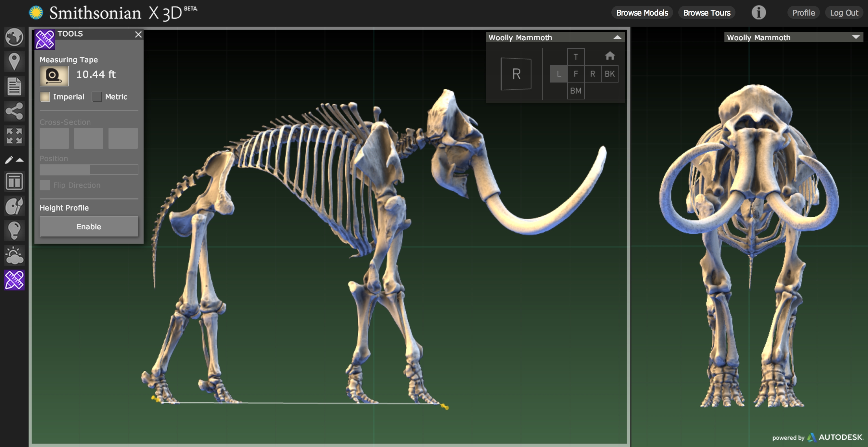Collapse the Woolly Mammoth view cube panel

click(x=617, y=37)
